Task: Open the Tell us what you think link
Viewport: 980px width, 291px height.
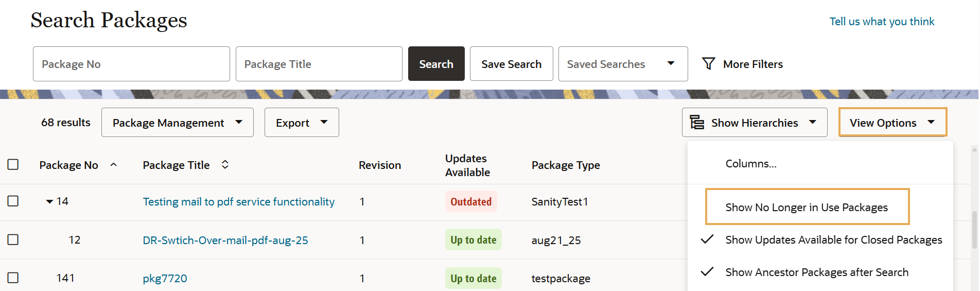Action: [881, 22]
